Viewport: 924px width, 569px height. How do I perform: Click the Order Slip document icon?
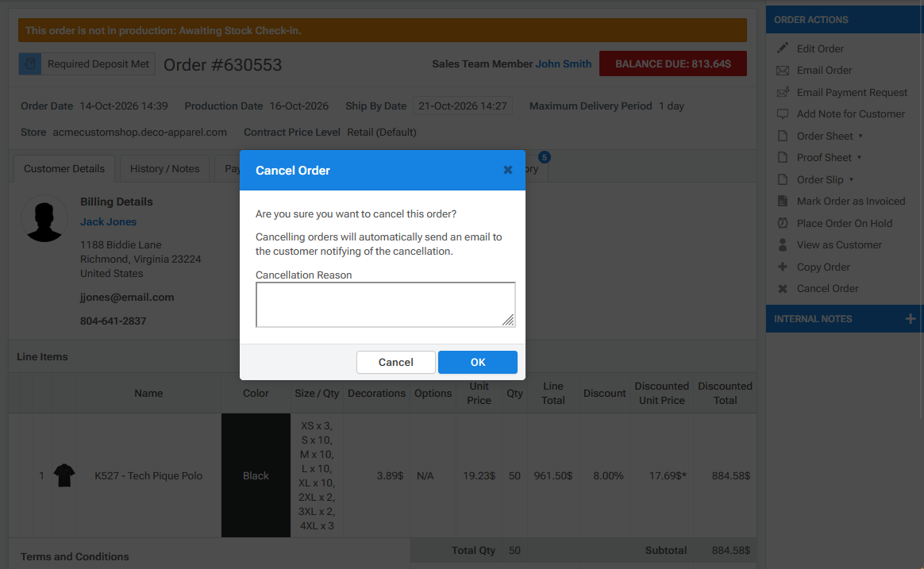pyautogui.click(x=783, y=179)
